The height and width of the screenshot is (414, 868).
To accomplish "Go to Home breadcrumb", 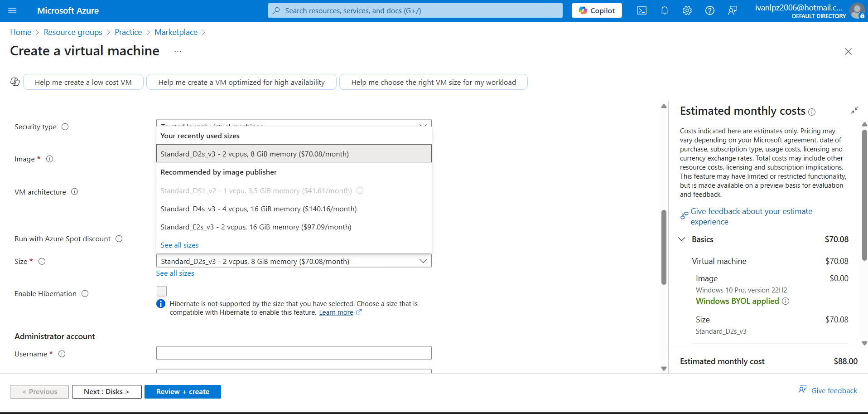I will point(21,32).
